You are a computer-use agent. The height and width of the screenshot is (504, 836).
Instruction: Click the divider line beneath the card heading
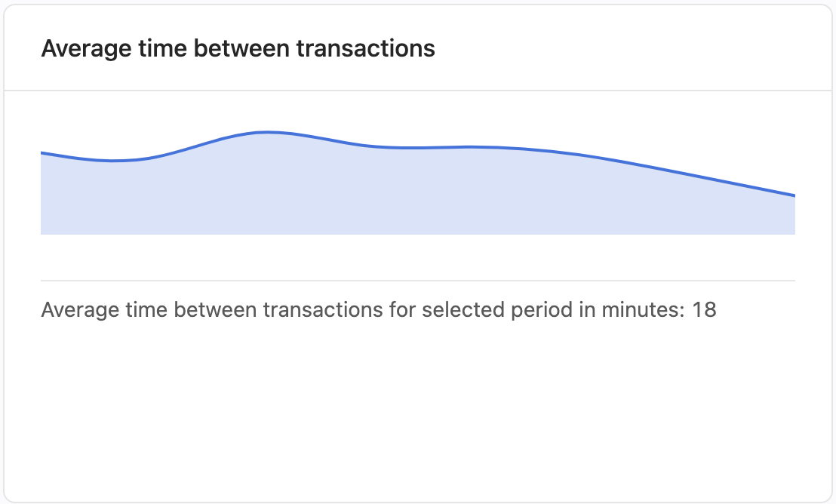pyautogui.click(x=418, y=91)
